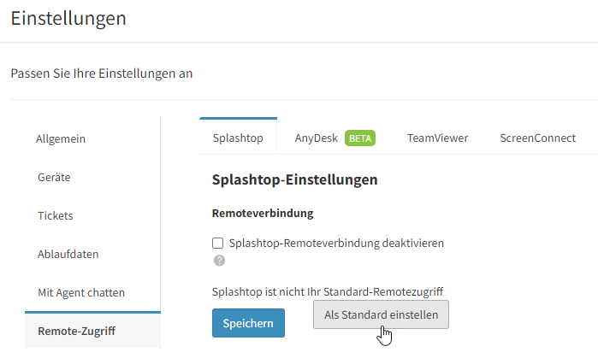The image size is (598, 364).
Task: Select the Splashtop tab
Action: pos(238,137)
